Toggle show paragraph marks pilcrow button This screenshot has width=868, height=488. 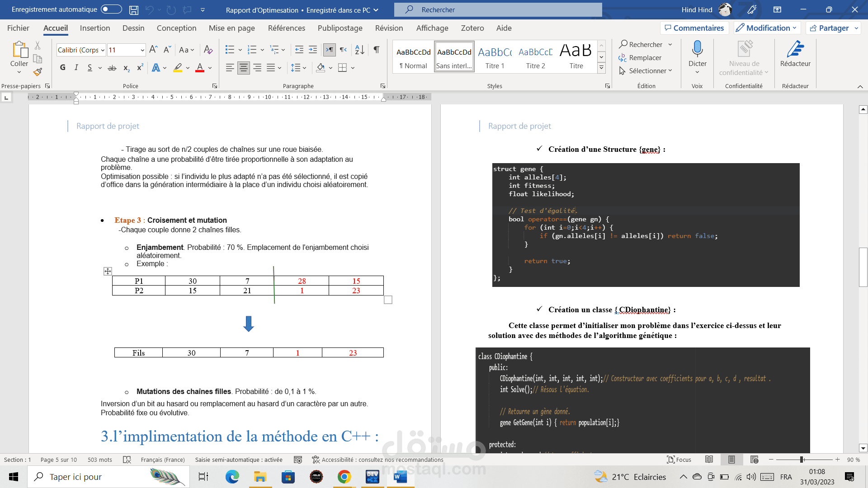pyautogui.click(x=376, y=50)
